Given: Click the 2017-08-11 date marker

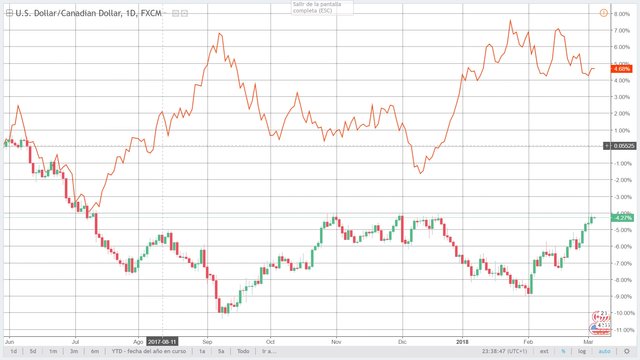Looking at the screenshot, I should 162,342.
